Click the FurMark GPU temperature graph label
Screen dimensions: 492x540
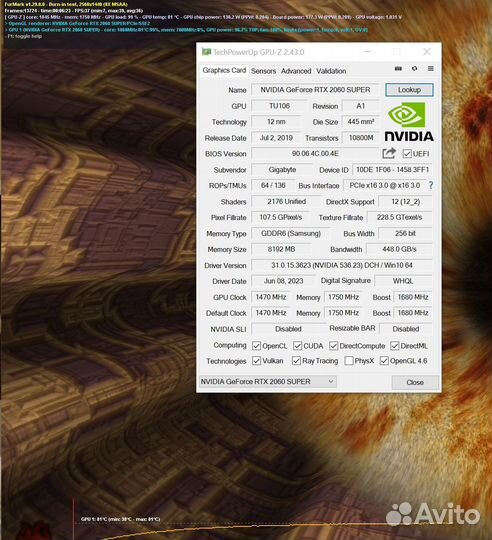[x=121, y=519]
